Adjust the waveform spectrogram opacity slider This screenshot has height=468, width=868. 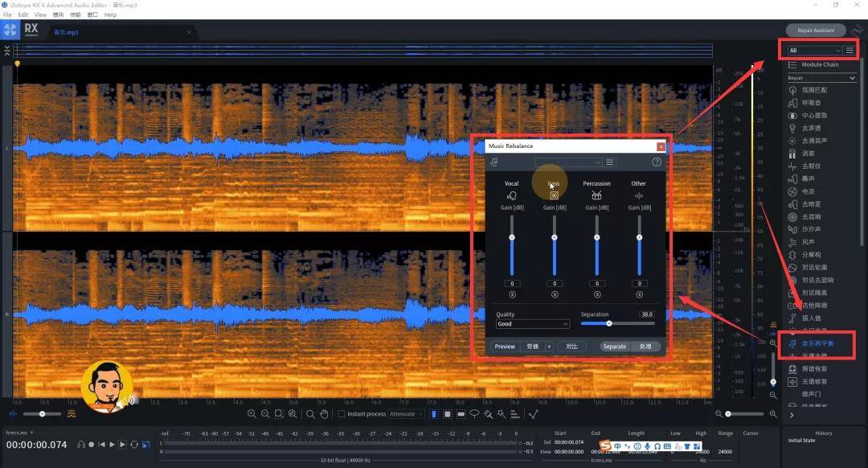point(42,414)
